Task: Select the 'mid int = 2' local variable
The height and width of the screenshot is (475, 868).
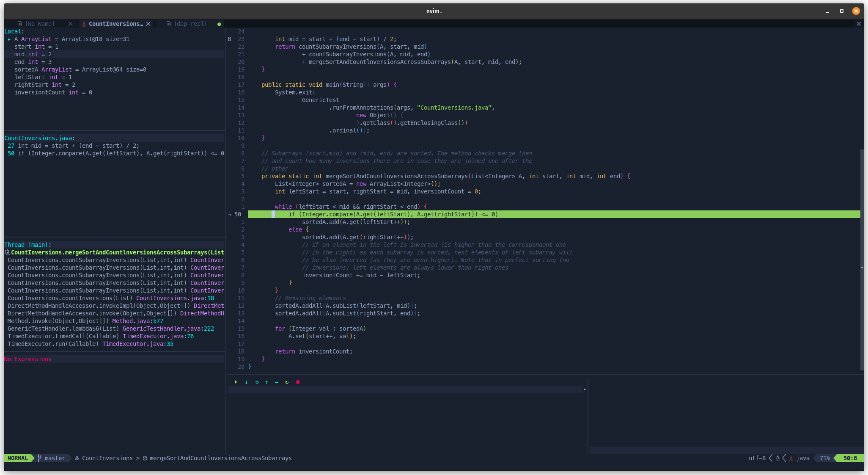Action: [33, 54]
